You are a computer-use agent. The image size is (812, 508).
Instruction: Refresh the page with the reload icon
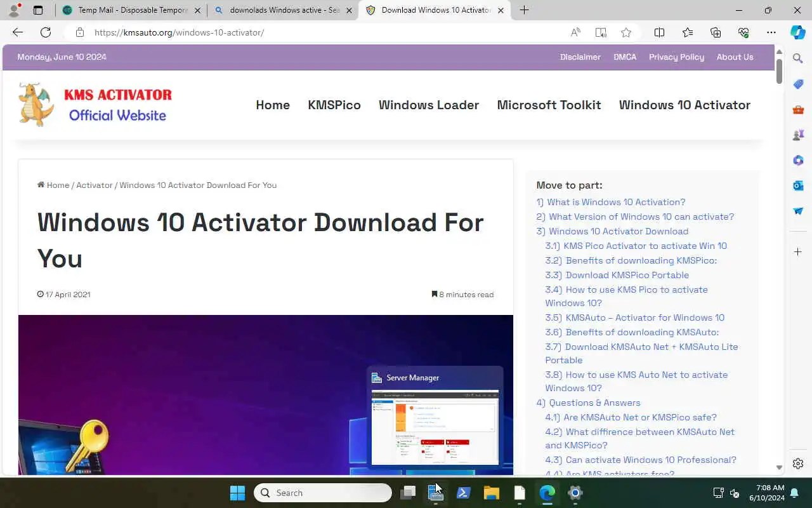click(46, 32)
